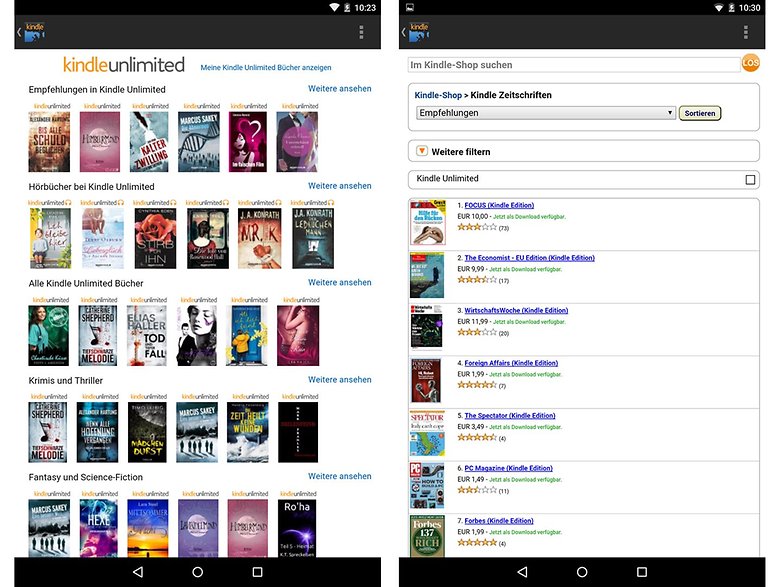Open overflow menu in right Kindle Shop screen

746,32
